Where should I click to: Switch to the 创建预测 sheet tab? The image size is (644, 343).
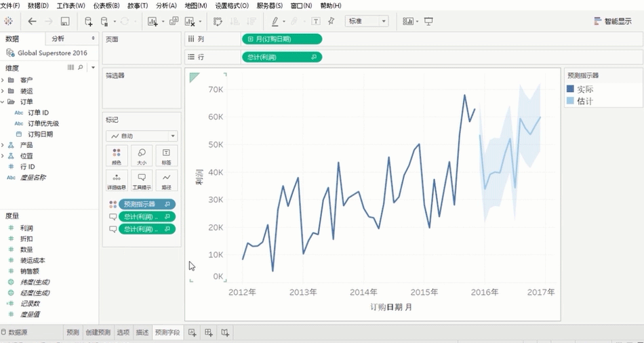tap(98, 332)
